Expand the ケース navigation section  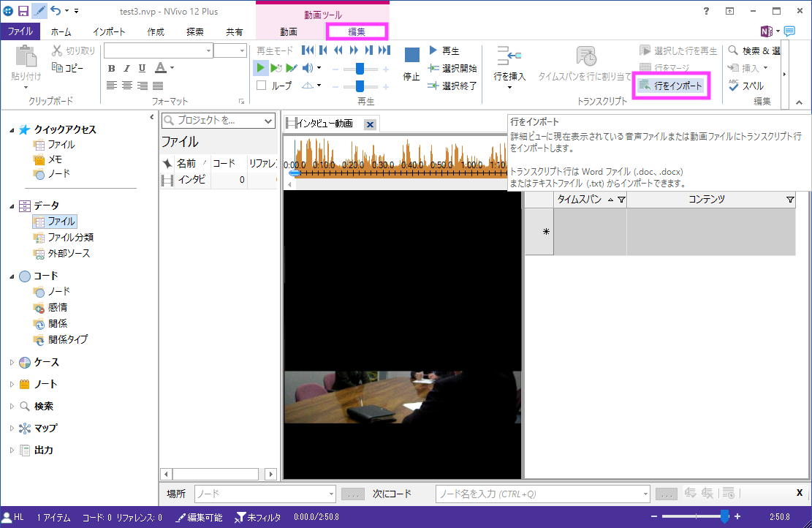(12, 363)
